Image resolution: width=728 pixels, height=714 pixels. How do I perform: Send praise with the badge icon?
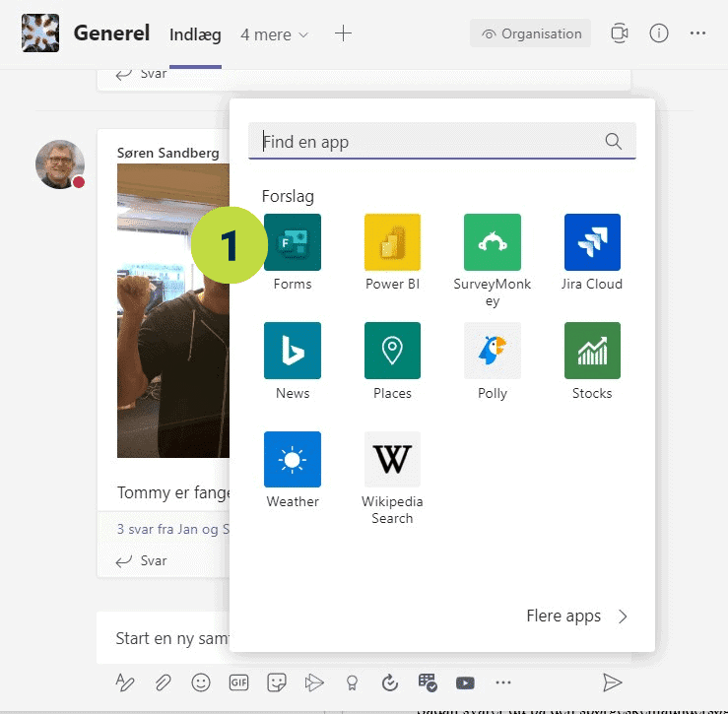(x=352, y=682)
